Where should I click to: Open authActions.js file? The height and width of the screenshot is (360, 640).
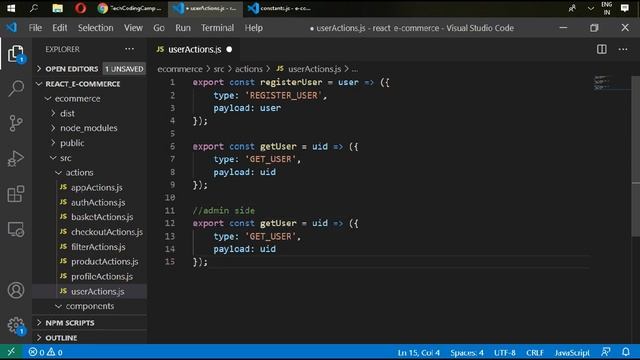[98, 202]
